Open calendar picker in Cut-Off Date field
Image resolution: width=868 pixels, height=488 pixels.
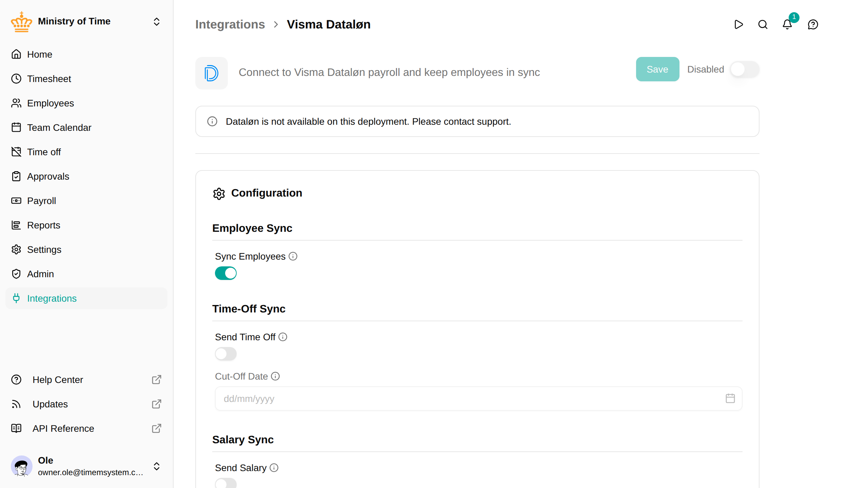(x=730, y=399)
